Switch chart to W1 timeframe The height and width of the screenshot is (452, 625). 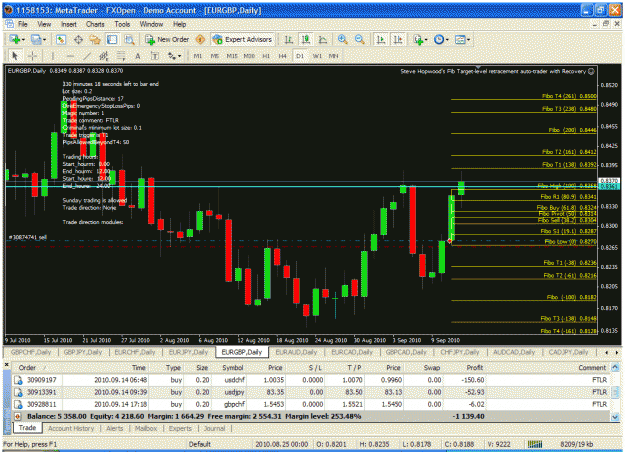pos(317,56)
